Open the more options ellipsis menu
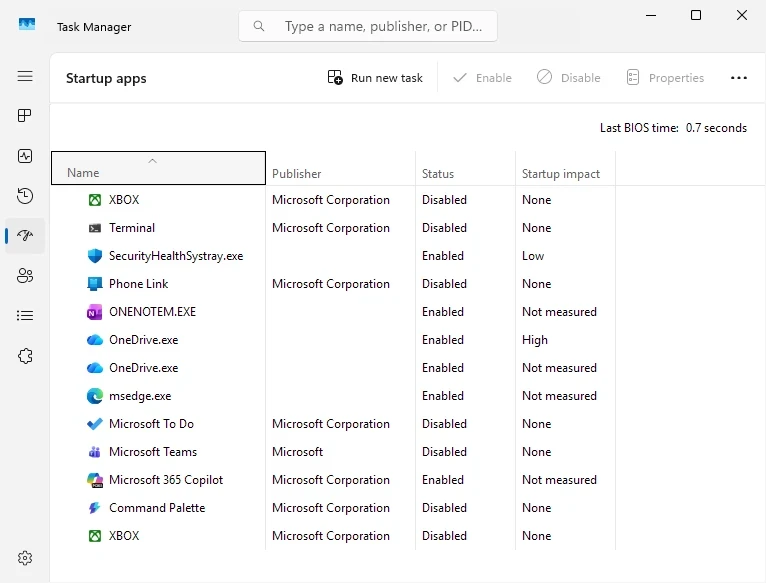This screenshot has width=766, height=583. (x=739, y=78)
